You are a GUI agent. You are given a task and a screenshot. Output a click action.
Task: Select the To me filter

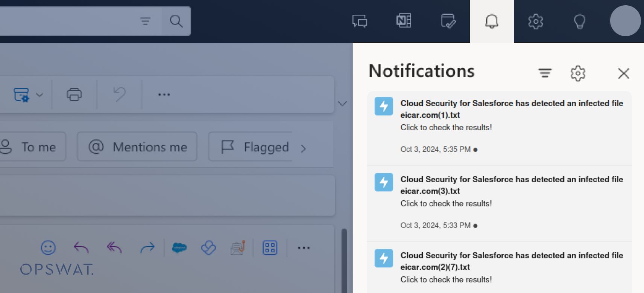(x=32, y=146)
